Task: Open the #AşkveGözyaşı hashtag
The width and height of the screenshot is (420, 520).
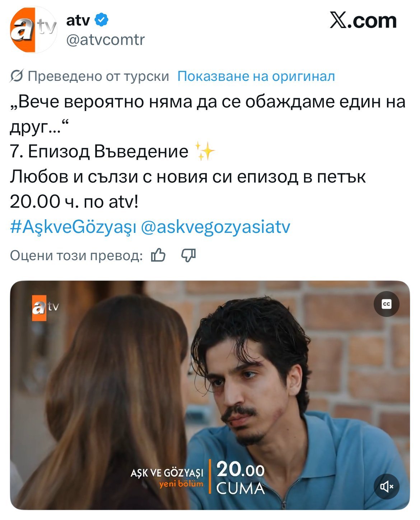Action: point(73,227)
